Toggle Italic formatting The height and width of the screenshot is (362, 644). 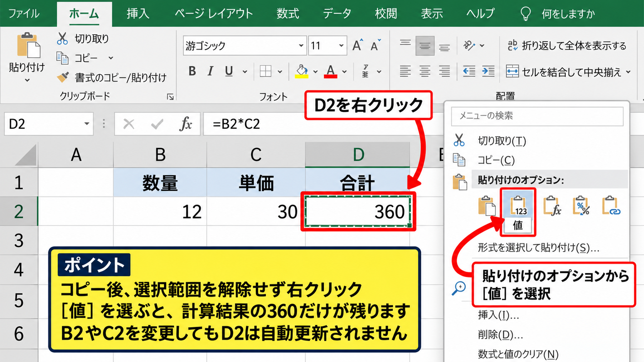coord(210,71)
